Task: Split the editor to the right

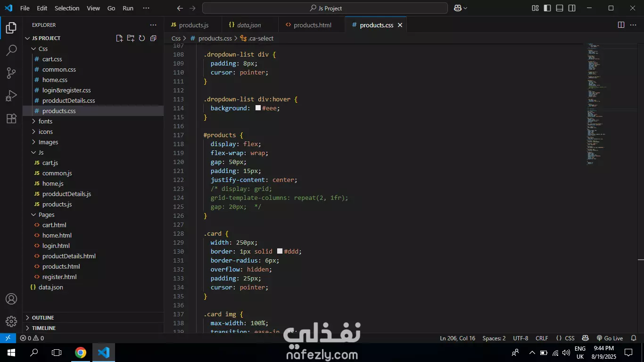Action: [621, 25]
